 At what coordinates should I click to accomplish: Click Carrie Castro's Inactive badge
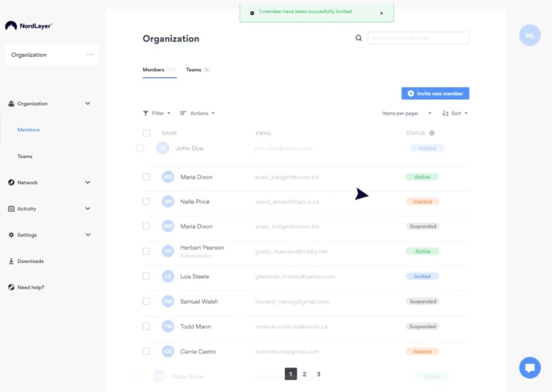pyautogui.click(x=422, y=352)
